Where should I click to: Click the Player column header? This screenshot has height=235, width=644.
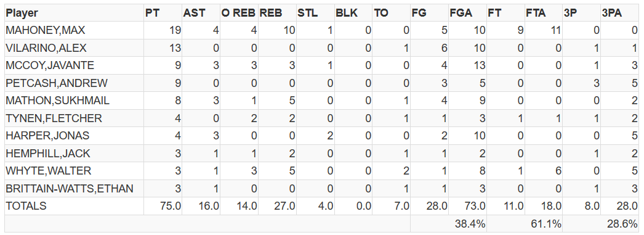coord(22,13)
